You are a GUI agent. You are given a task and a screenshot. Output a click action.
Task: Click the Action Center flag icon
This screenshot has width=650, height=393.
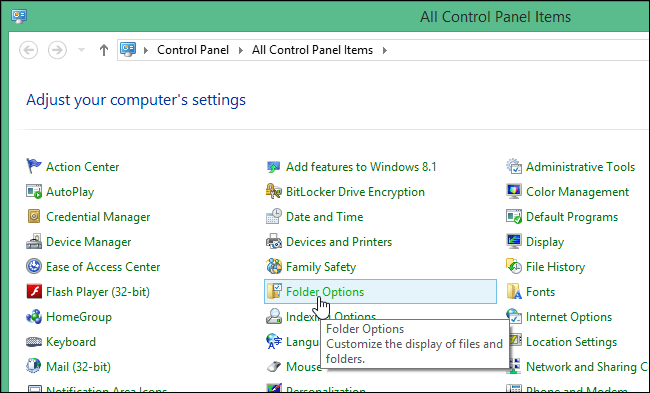click(34, 166)
